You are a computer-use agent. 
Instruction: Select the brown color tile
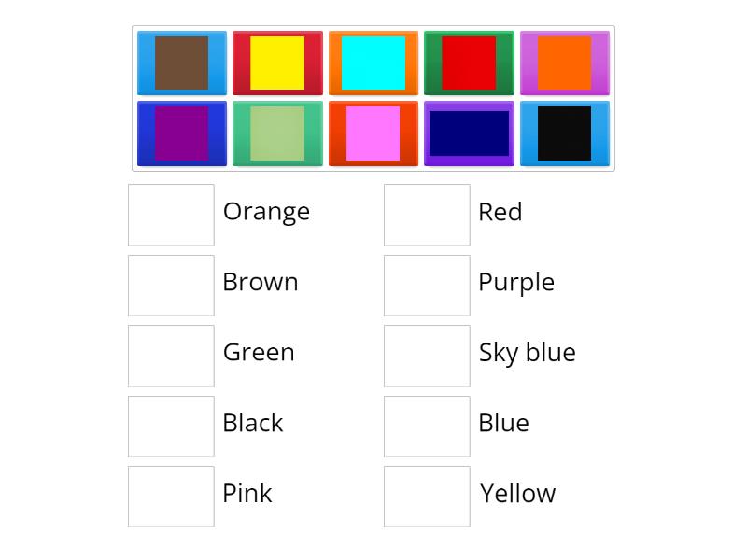[x=181, y=63]
